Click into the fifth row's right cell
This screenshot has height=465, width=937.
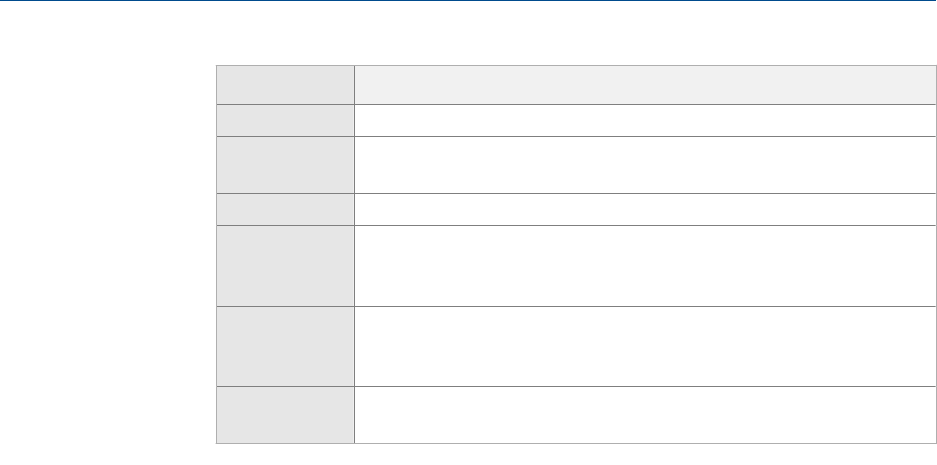[x=638, y=264]
